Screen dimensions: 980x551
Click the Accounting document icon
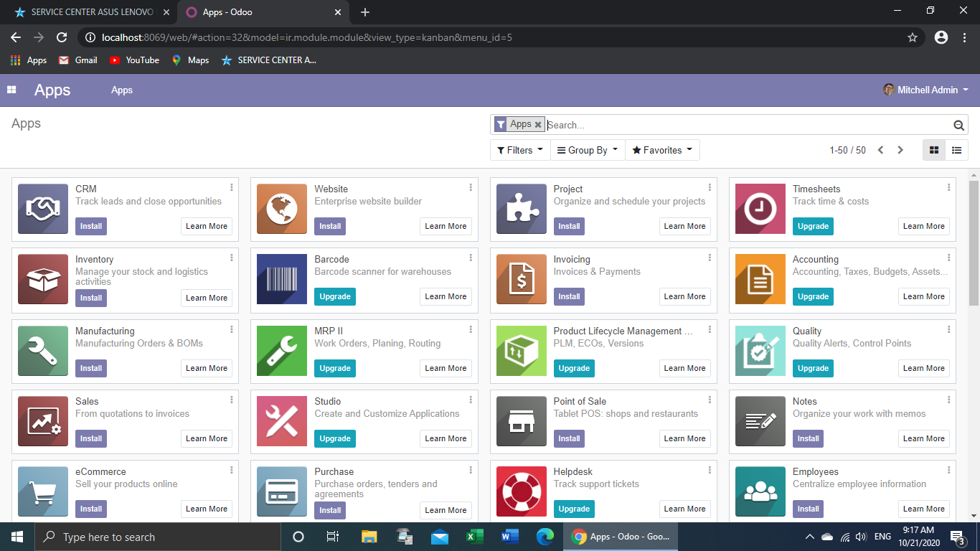[x=760, y=279]
